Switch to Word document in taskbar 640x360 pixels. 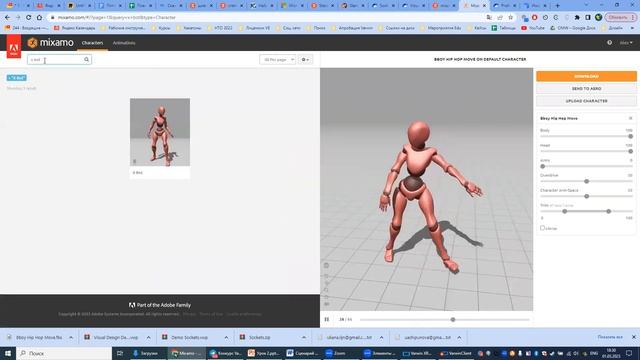click(302, 353)
